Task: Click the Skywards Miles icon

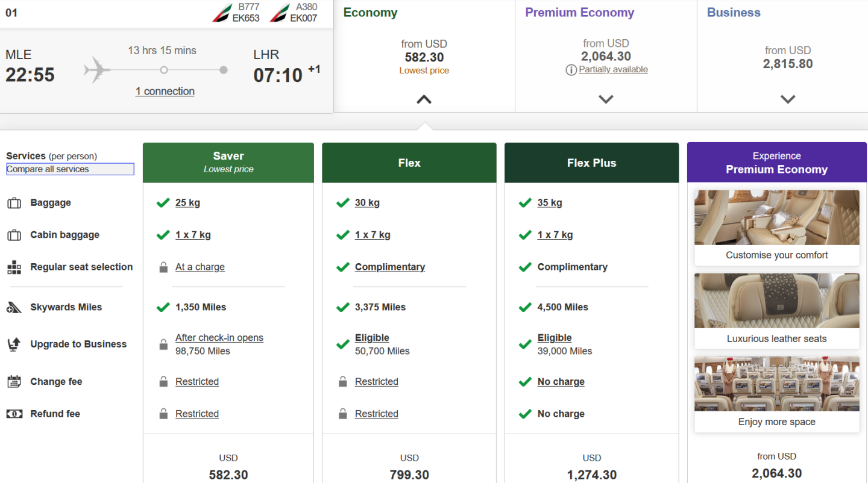Action: coord(14,308)
